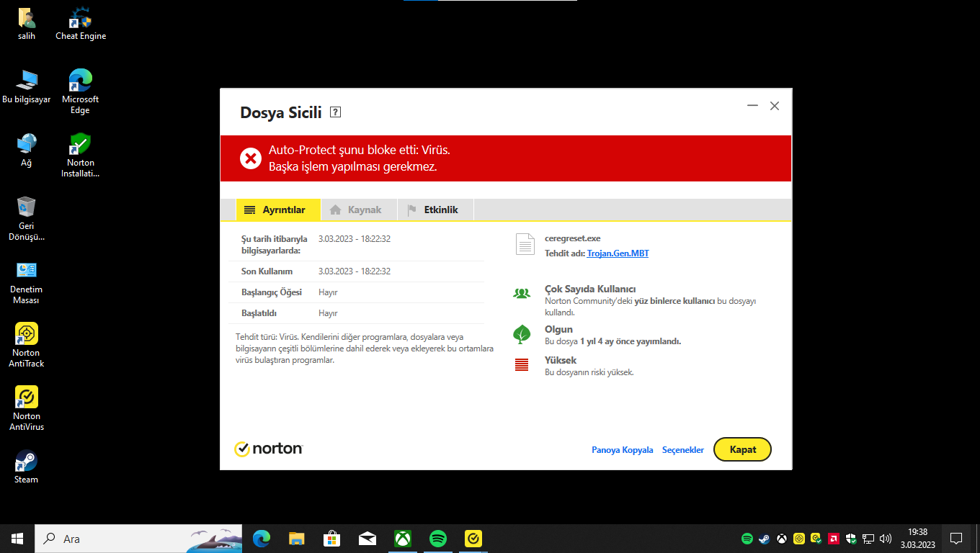The image size is (980, 553).
Task: Click the red AMD software tray icon
Action: click(834, 539)
